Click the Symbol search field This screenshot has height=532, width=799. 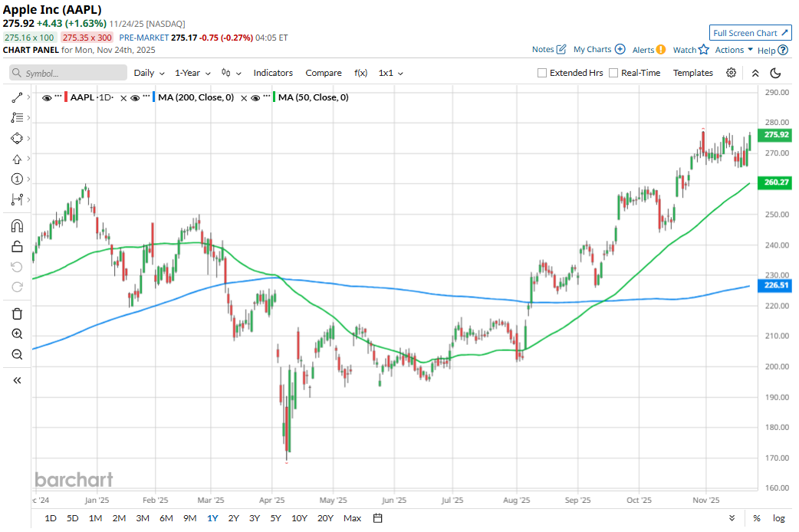coord(69,73)
